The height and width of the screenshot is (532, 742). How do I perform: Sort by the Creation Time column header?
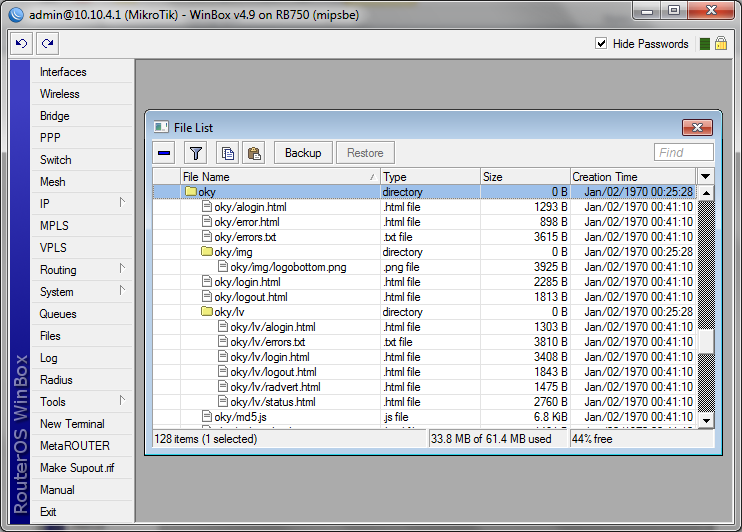pos(633,177)
